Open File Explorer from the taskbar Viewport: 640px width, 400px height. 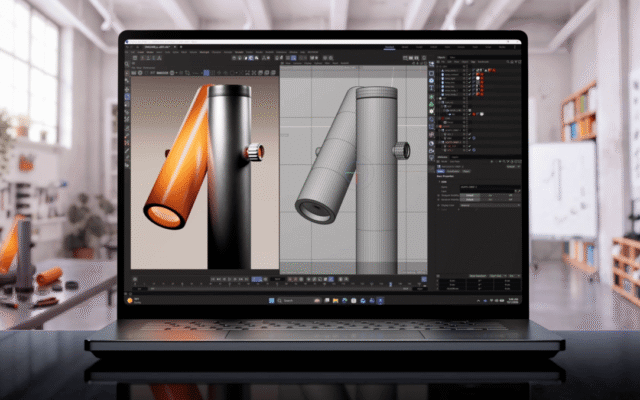(x=336, y=301)
